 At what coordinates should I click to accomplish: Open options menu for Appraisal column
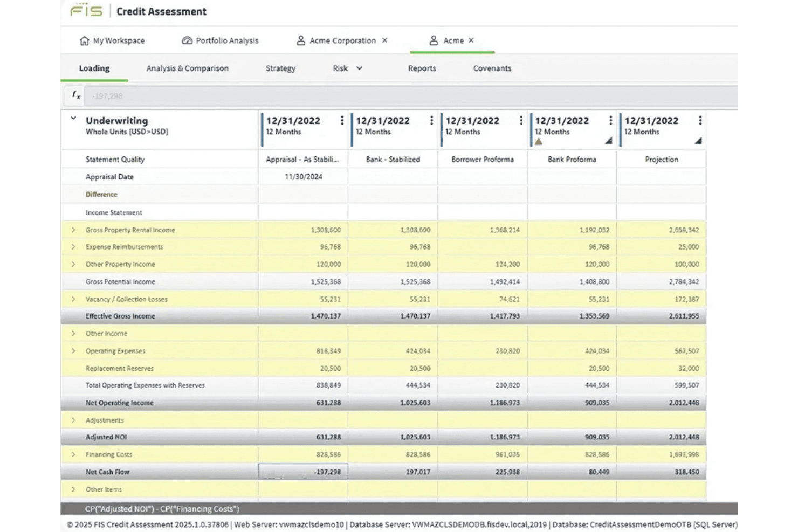tap(342, 121)
